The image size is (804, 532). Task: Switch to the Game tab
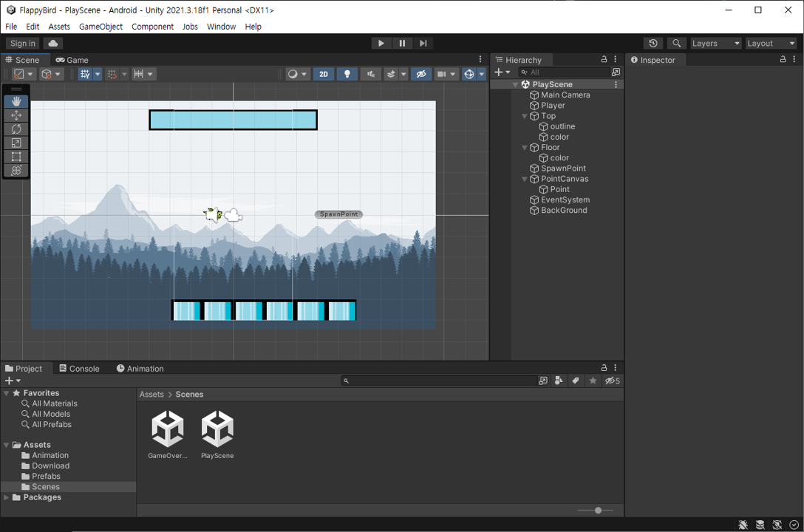[x=72, y=60]
